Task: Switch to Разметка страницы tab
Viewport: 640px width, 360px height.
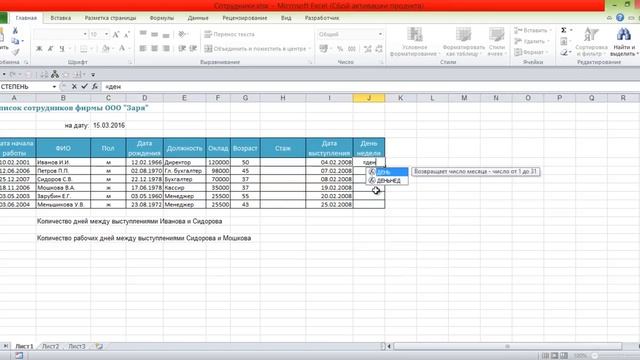Action: (x=110, y=18)
